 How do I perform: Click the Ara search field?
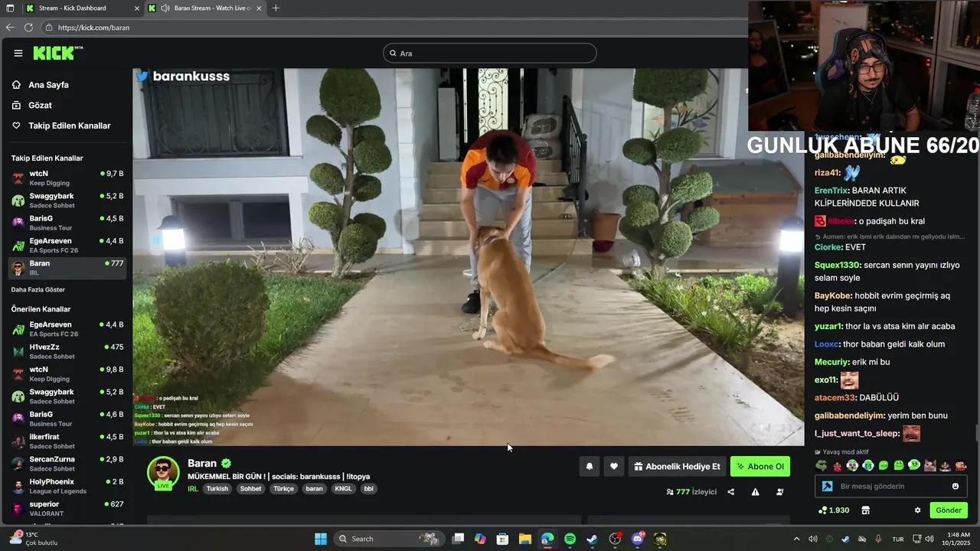tap(490, 54)
